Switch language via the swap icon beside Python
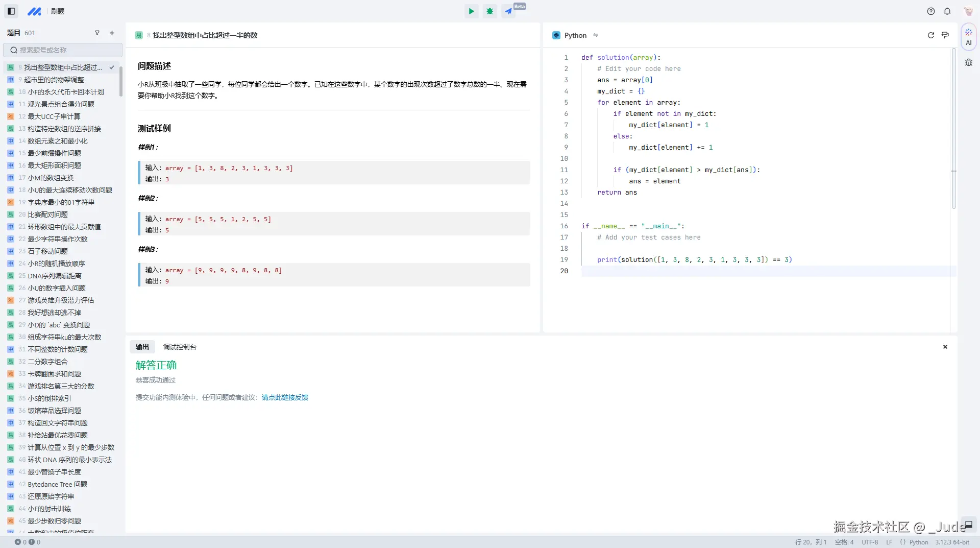The image size is (980, 548). pyautogui.click(x=596, y=35)
